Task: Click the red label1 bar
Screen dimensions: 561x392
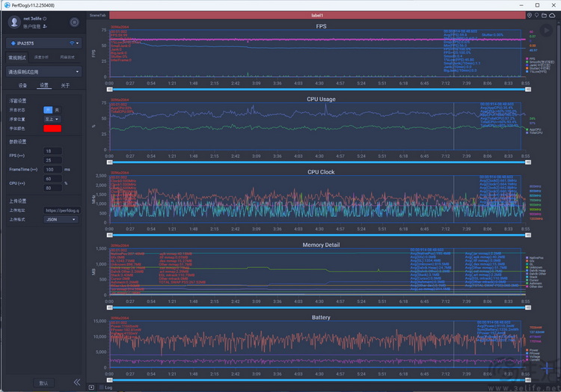Action: tap(317, 16)
